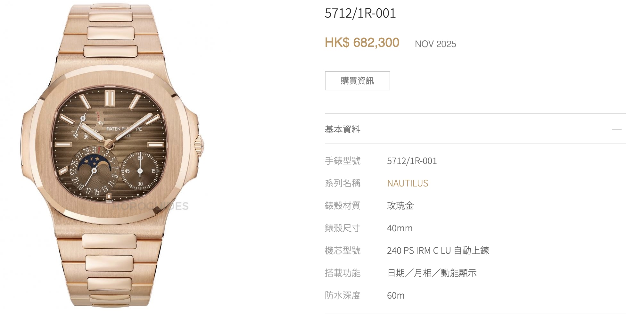The image size is (644, 314).
Task: Click the HOROGUIDES watermark on image
Action: point(150,206)
